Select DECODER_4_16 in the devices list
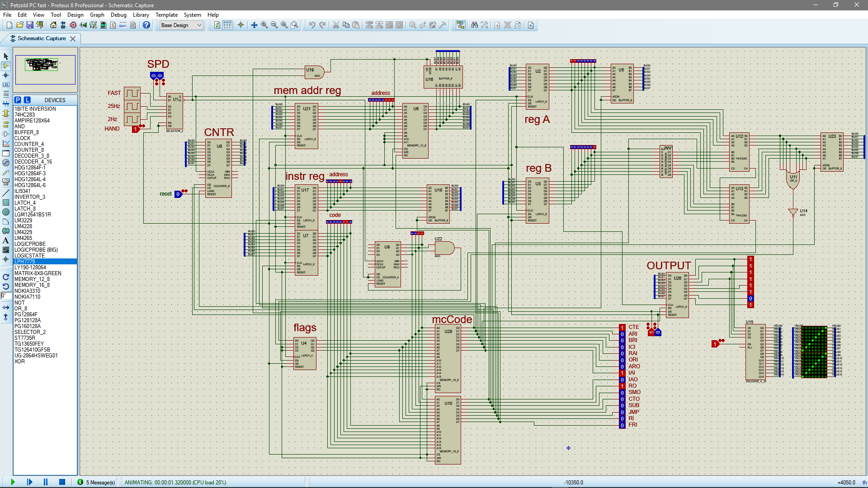 click(x=45, y=162)
